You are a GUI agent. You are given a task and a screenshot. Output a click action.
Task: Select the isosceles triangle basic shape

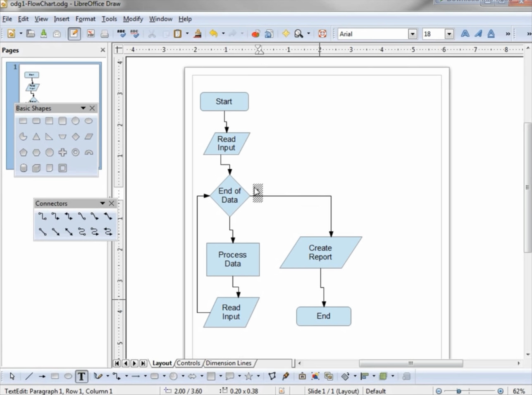(x=36, y=136)
